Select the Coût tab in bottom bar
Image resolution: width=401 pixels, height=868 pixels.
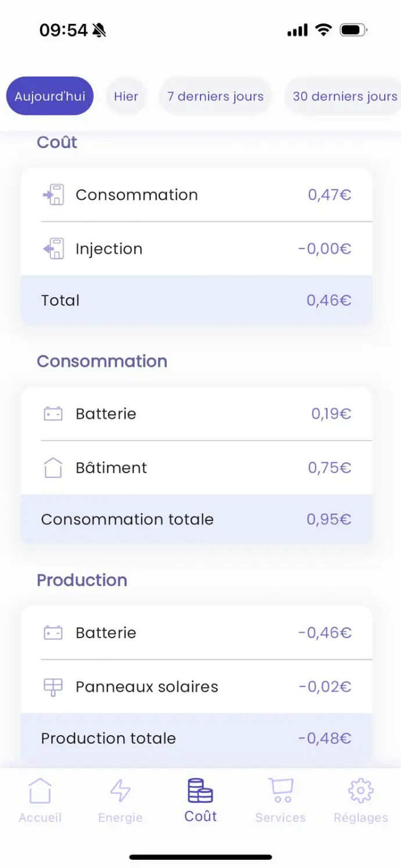click(x=201, y=800)
